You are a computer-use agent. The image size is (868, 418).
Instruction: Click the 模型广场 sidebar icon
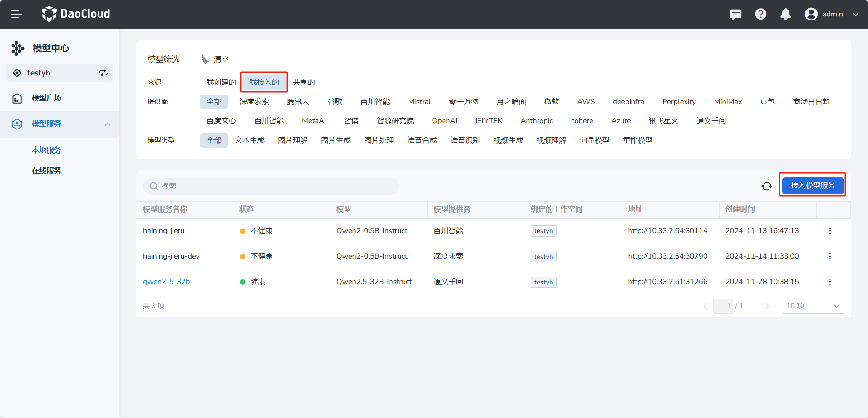coord(17,98)
